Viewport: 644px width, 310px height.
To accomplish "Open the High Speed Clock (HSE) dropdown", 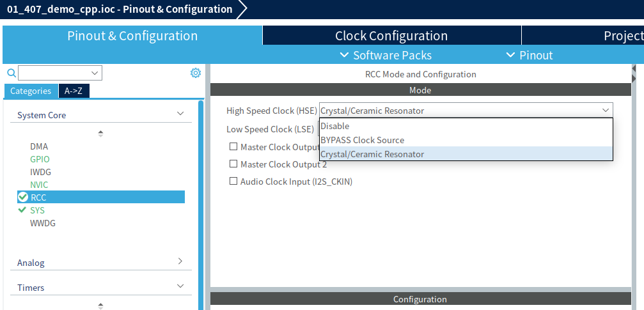I will [466, 111].
